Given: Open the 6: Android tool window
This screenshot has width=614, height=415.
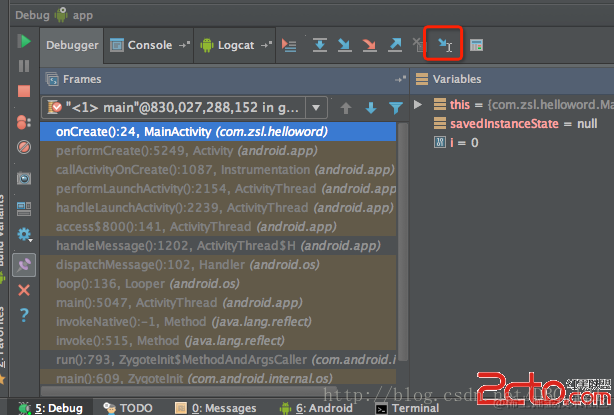Looking at the screenshot, I should pyautogui.click(x=316, y=408).
